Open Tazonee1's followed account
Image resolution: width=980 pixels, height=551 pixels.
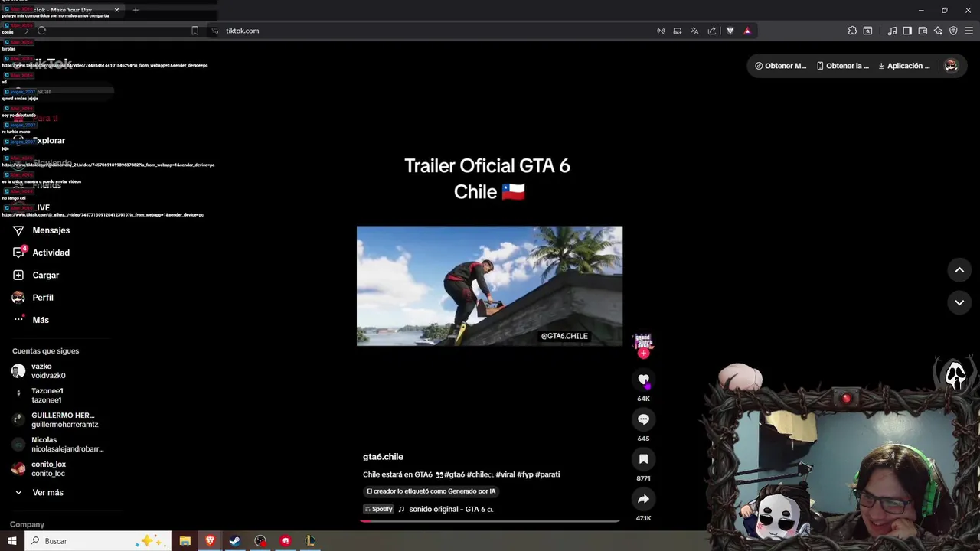57,396
